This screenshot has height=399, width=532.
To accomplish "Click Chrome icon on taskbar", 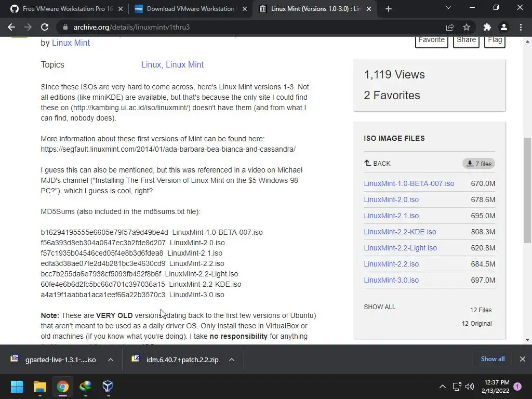I will point(62,387).
